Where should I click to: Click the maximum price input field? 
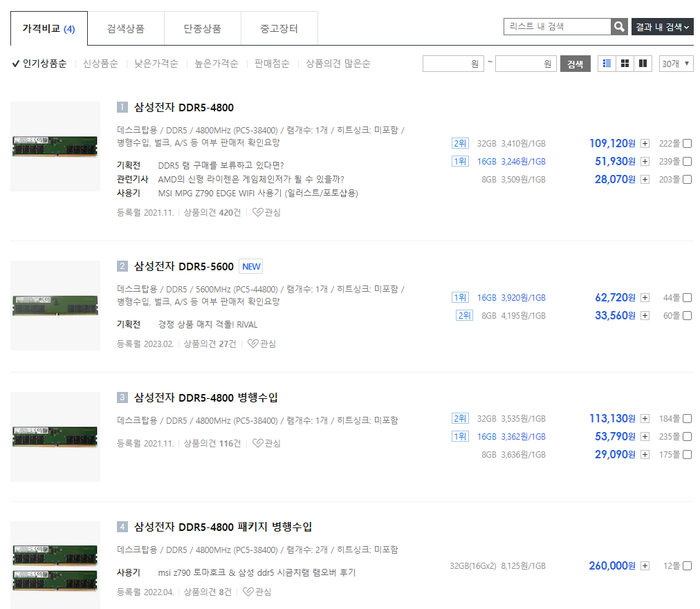click(x=526, y=64)
